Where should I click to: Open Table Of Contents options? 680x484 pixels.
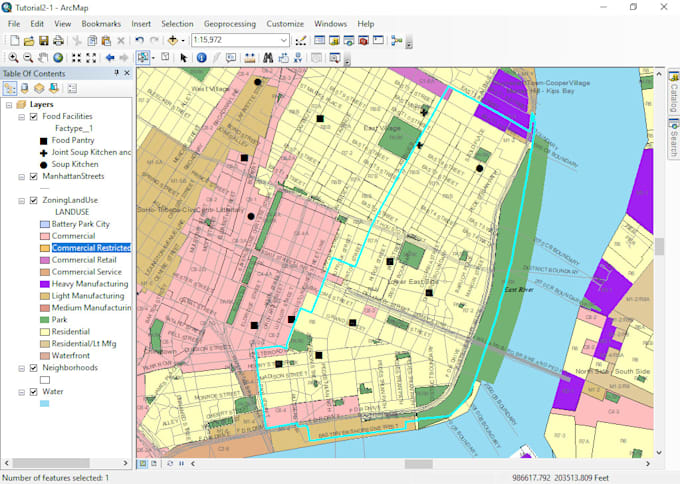click(72, 88)
